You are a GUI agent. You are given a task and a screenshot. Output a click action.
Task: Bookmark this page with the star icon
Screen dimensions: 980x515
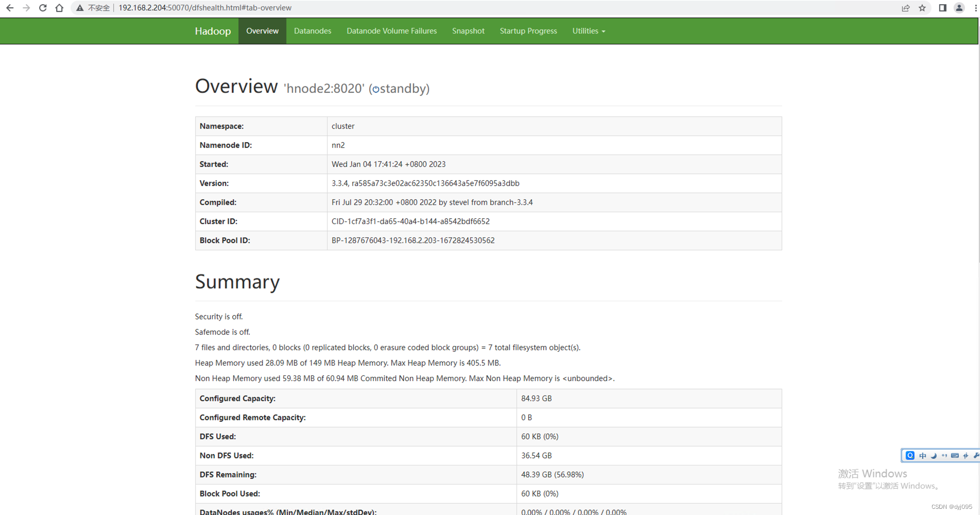coord(922,8)
